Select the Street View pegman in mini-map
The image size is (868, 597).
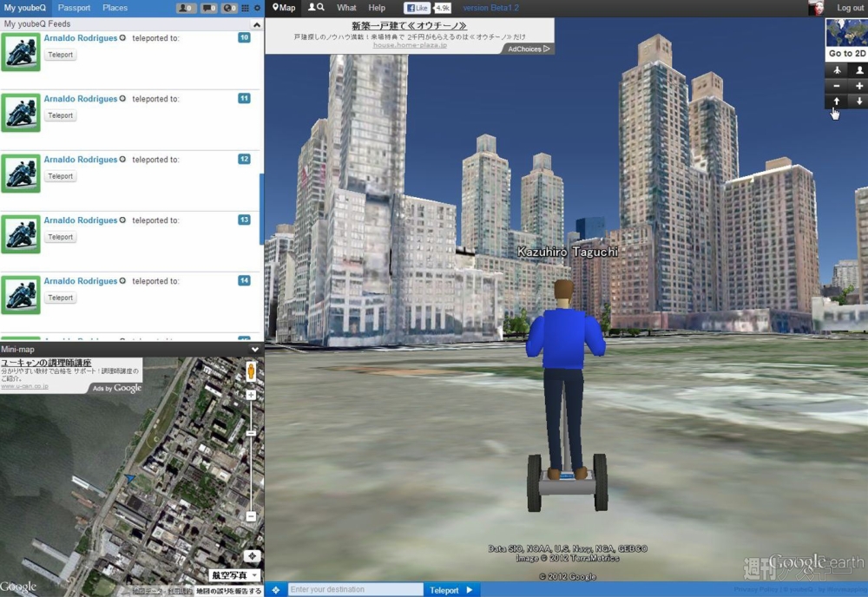click(251, 371)
